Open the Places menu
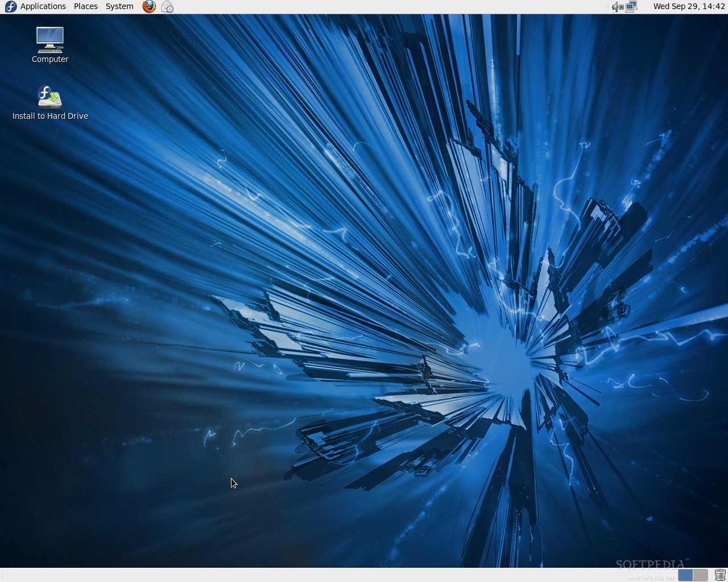This screenshot has height=582, width=728. click(x=85, y=7)
